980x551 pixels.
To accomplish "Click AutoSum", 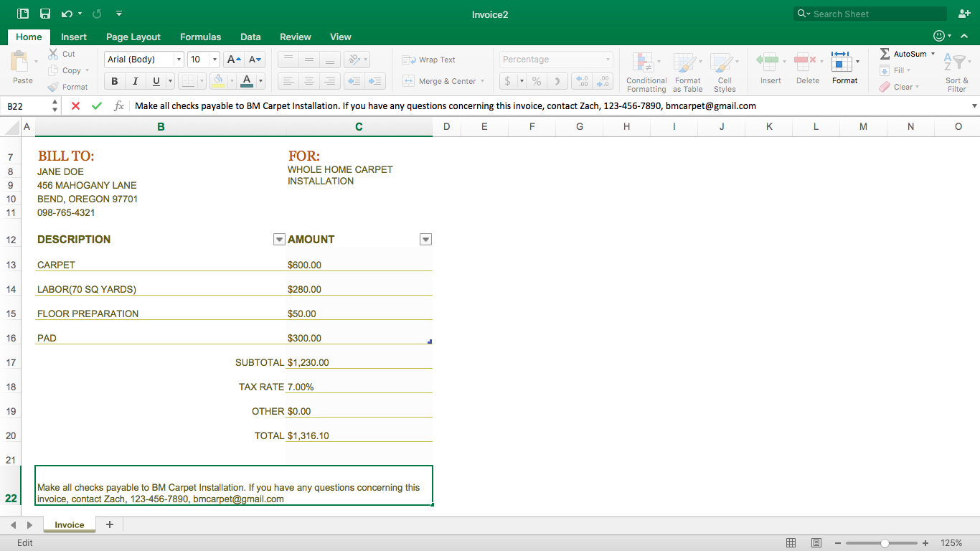I will click(x=908, y=54).
